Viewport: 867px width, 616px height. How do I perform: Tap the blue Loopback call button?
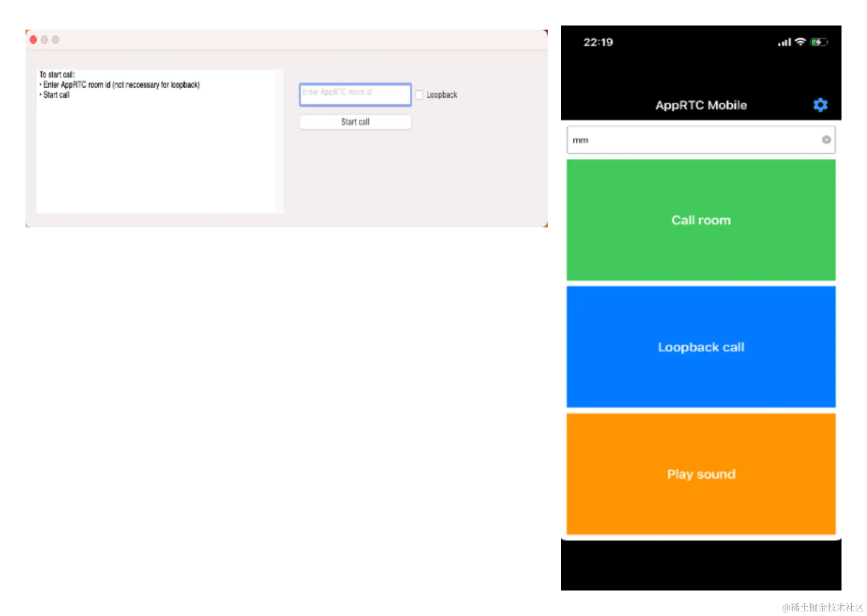pyautogui.click(x=701, y=347)
